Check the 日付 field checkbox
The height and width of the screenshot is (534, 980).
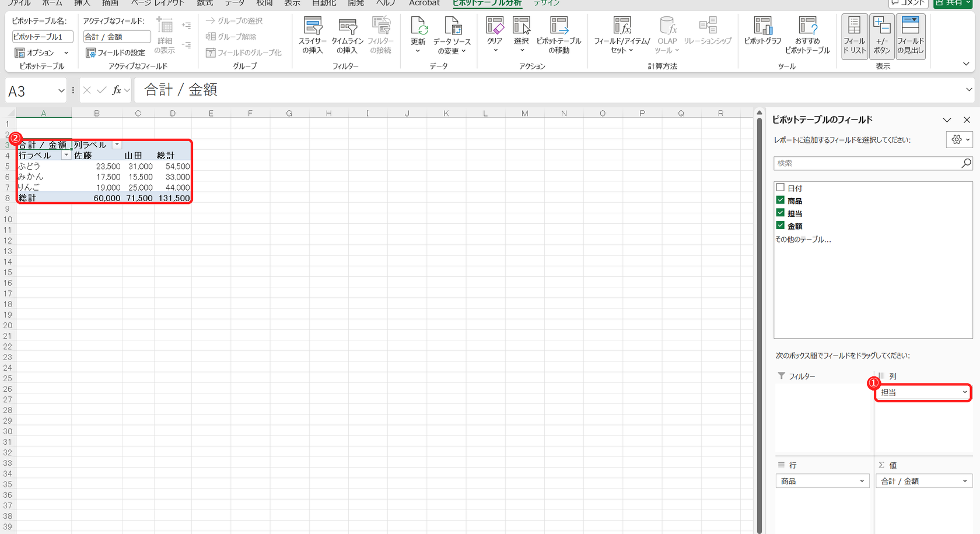click(780, 188)
